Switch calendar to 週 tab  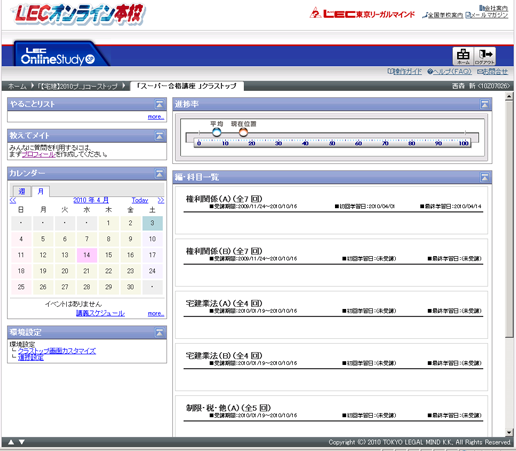pyautogui.click(x=22, y=191)
